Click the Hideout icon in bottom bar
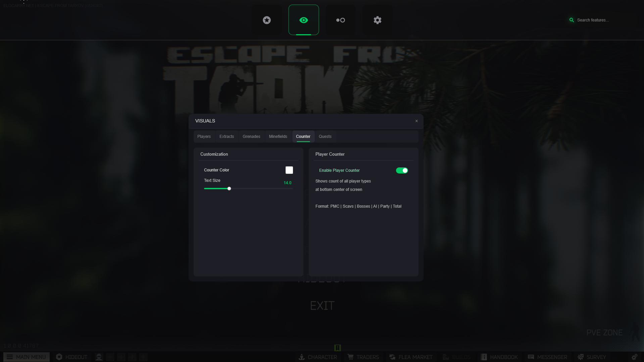This screenshot has height=362, width=644. pyautogui.click(x=59, y=357)
